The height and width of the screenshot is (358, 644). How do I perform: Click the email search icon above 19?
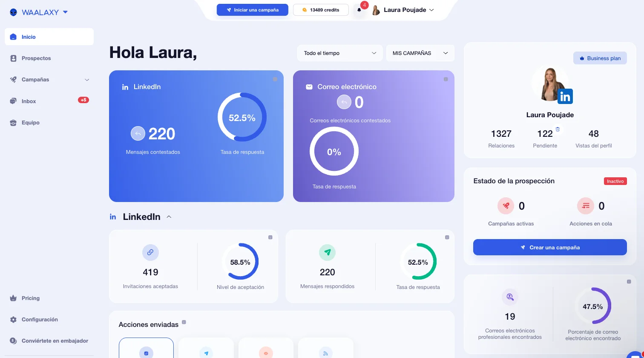[x=510, y=297]
